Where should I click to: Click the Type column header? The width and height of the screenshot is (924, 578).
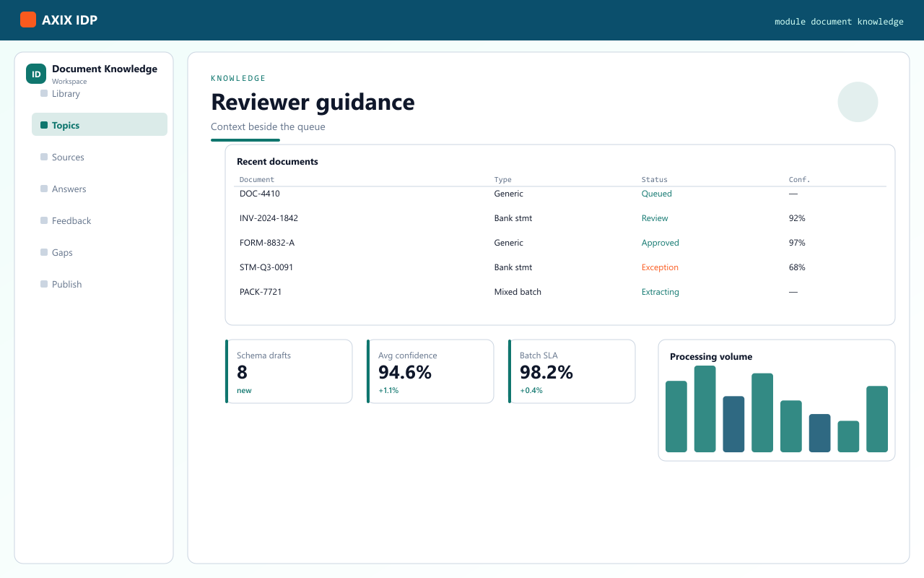(x=503, y=179)
